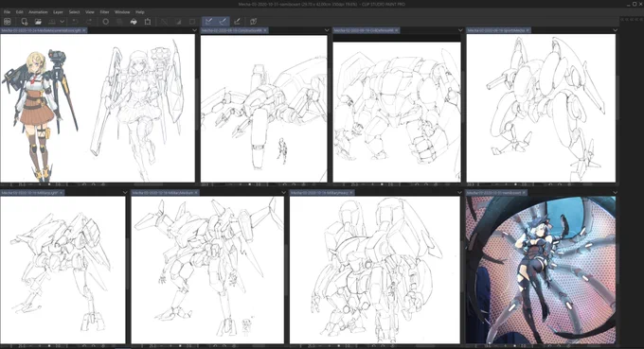Click the Redo arrow icon
Screen dimensions: 644x349
[x=89, y=22]
